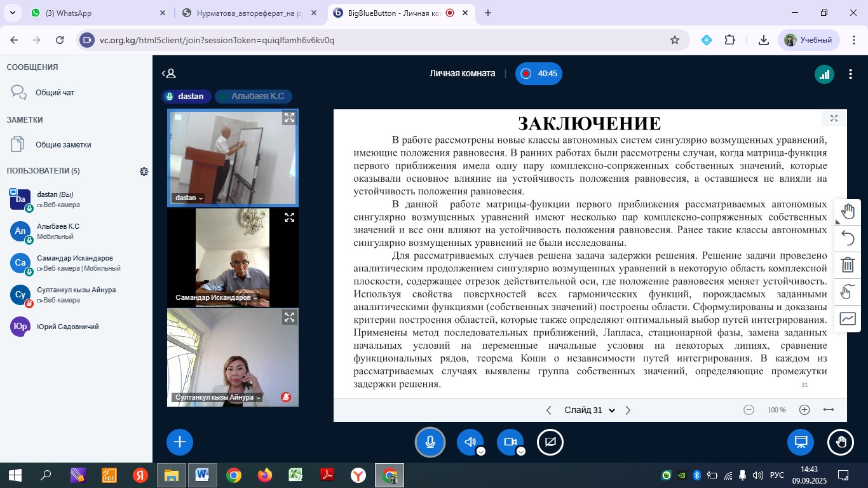Screen dimensions: 868x488
Task: Open connection status signal icon
Action: coord(824,74)
